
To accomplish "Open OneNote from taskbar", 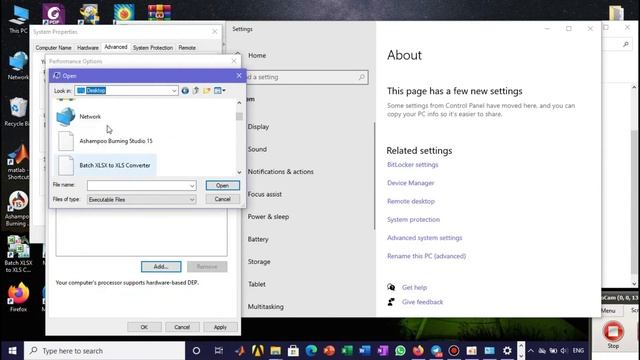I will point(382,351).
